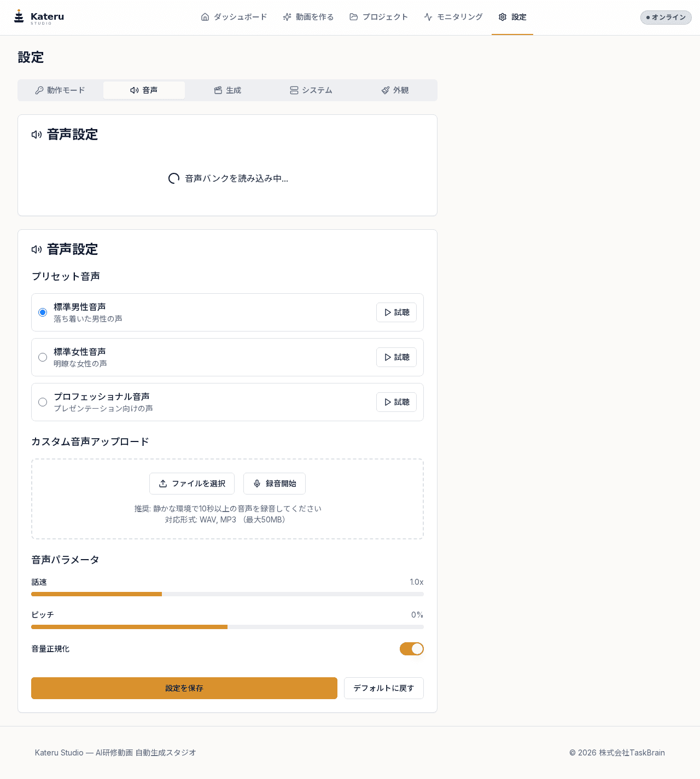Viewport: 700px width, 779px height.
Task: Click the play icon for 標準女性音声
Action: point(388,357)
